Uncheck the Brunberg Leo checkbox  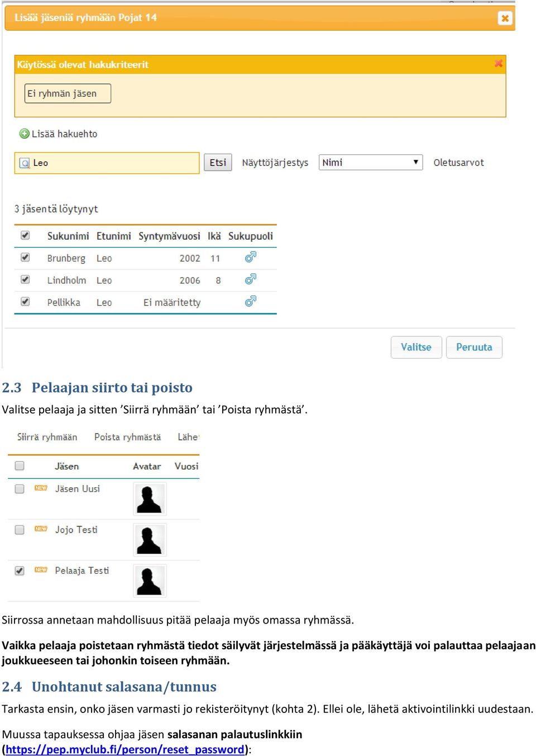pyautogui.click(x=25, y=258)
